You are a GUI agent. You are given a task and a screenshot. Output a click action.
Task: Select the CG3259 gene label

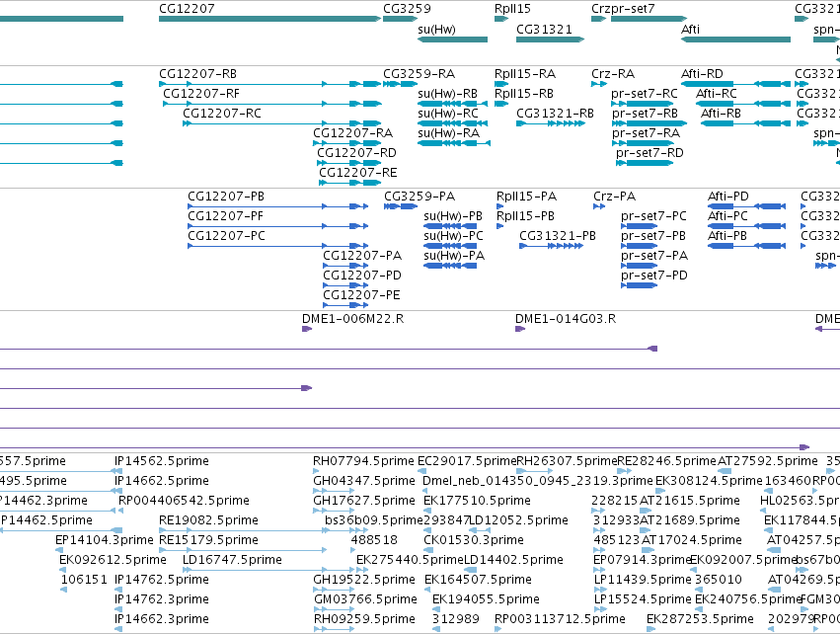tap(407, 9)
